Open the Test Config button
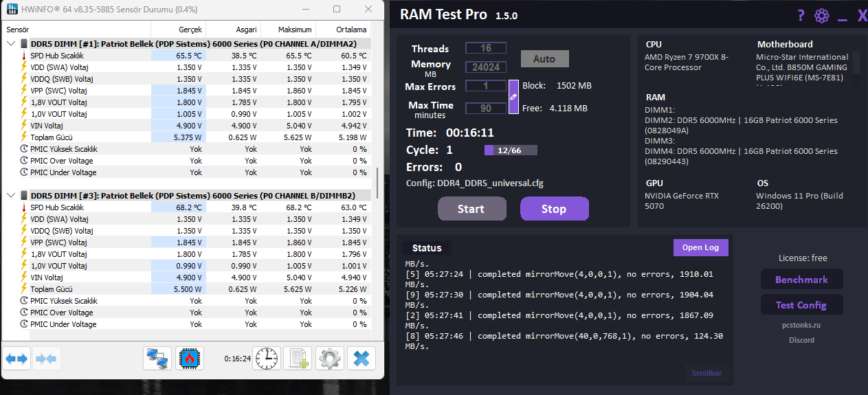Image resolution: width=868 pixels, height=395 pixels. click(801, 305)
